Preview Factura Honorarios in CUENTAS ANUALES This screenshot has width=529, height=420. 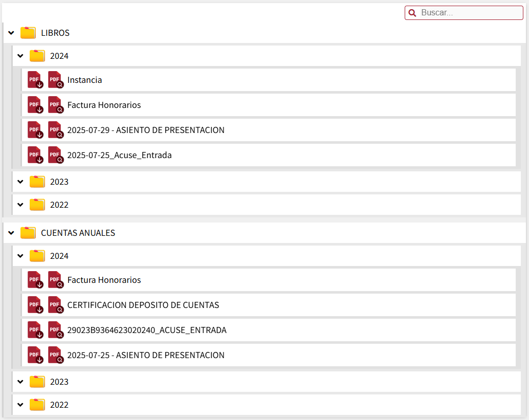(55, 280)
